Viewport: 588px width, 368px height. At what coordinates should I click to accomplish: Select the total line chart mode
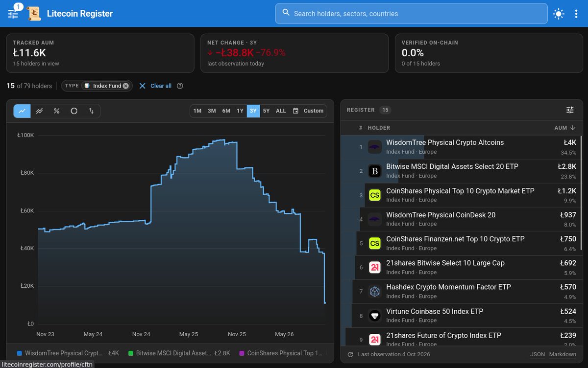22,111
